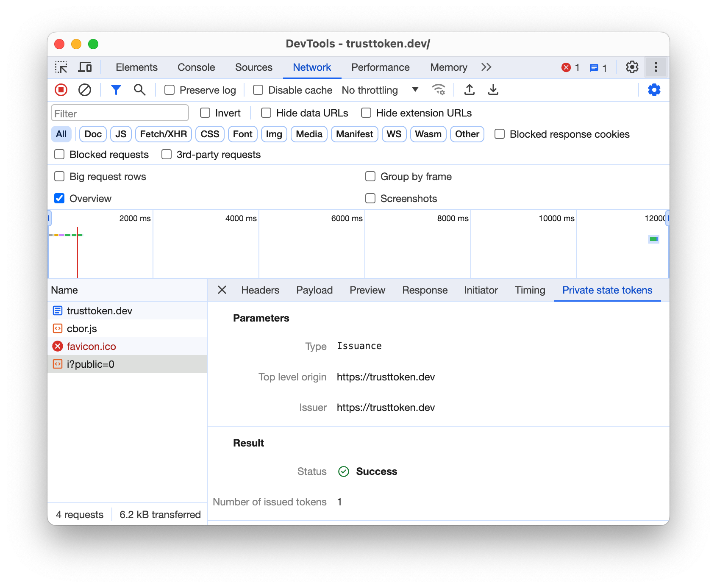Viewport: 717px width, 588px height.
Task: Toggle the device toolbar icon
Action: (x=85, y=67)
